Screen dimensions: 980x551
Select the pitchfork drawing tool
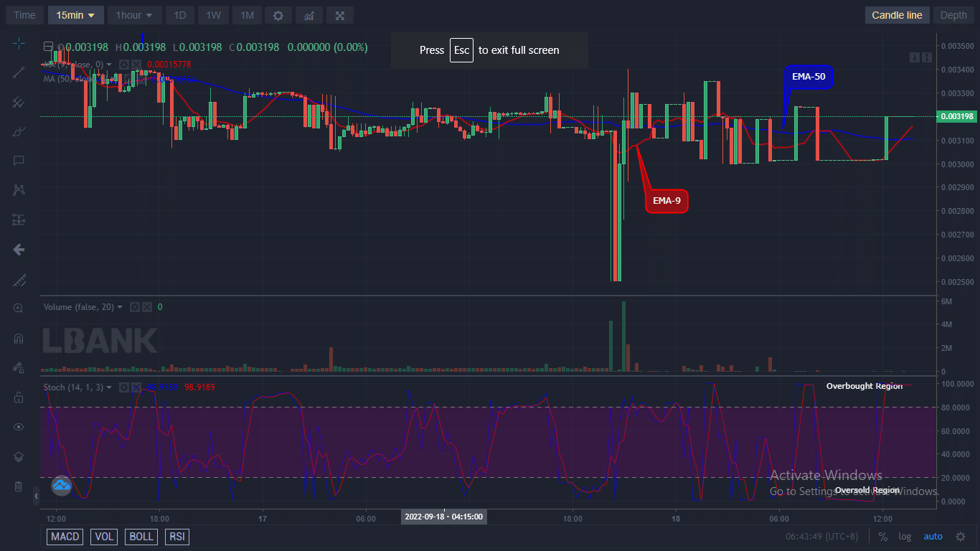[19, 102]
